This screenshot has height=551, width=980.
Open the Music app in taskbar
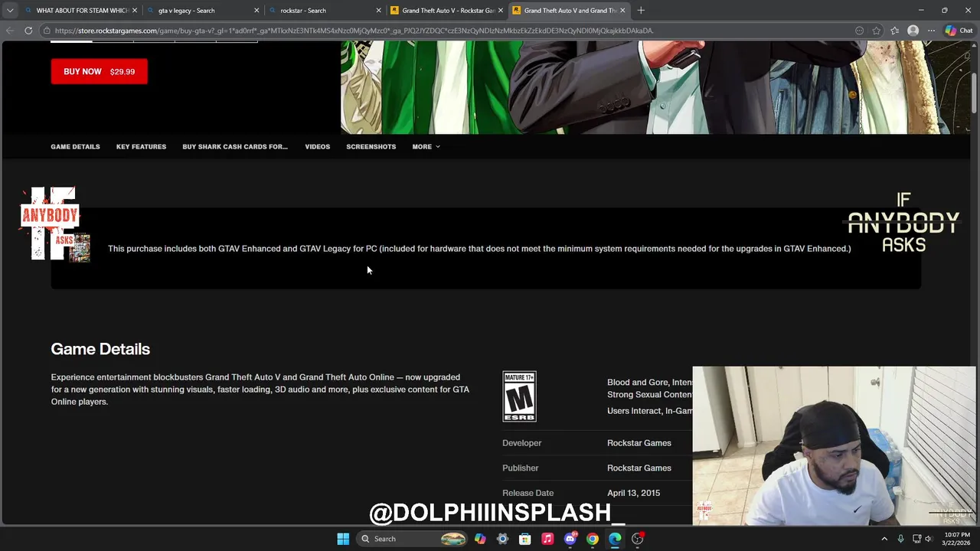tap(547, 539)
